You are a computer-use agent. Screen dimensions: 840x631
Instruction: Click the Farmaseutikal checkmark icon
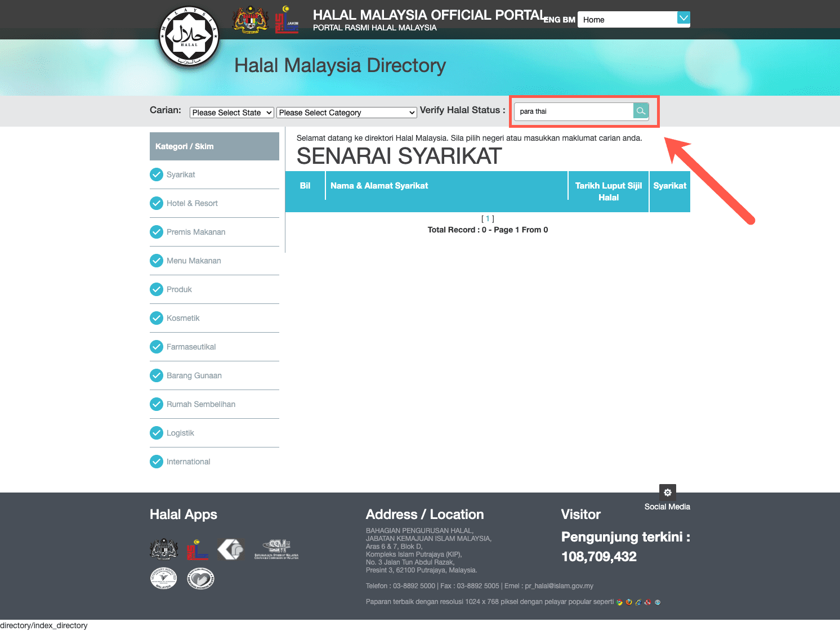(x=157, y=347)
